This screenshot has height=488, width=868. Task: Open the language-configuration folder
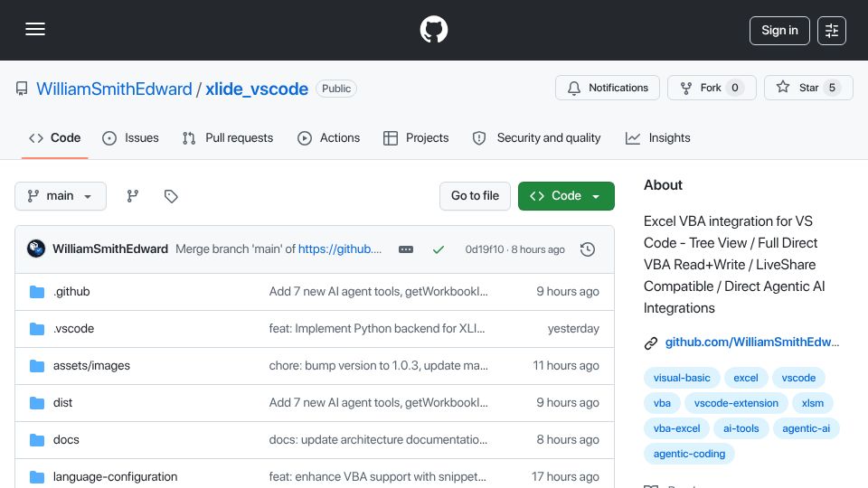pyautogui.click(x=115, y=477)
